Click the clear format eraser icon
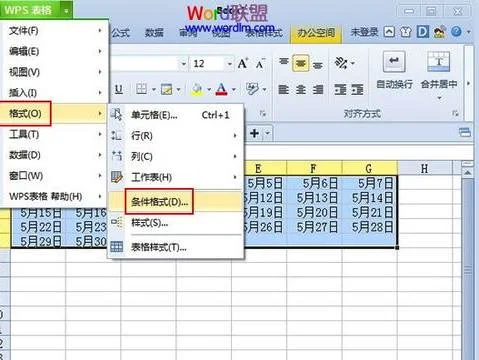This screenshot has width=479, height=360. tap(252, 89)
